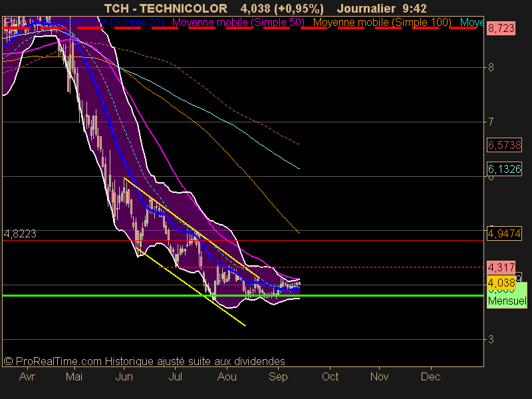Select the thick green horizontal support line
The height and width of the screenshot is (399, 532).
[243, 295]
